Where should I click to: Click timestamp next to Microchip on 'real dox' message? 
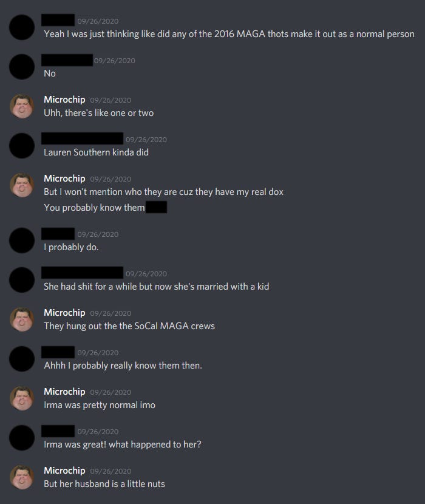coord(110,179)
